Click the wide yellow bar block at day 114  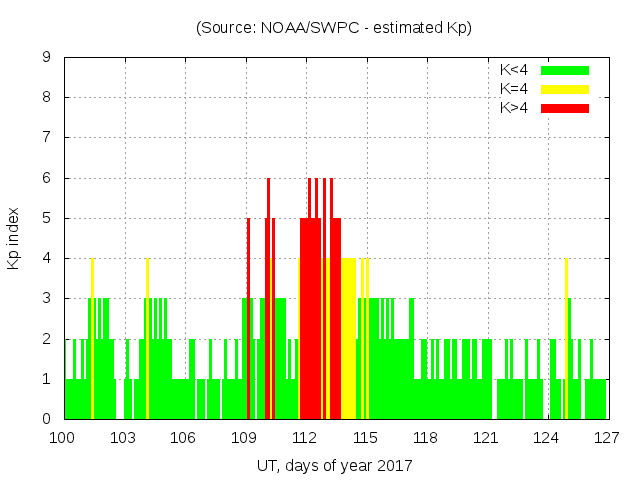[x=349, y=340]
